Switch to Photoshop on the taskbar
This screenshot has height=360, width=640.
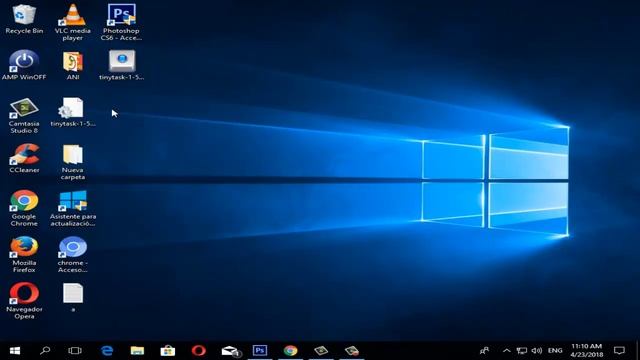click(260, 351)
